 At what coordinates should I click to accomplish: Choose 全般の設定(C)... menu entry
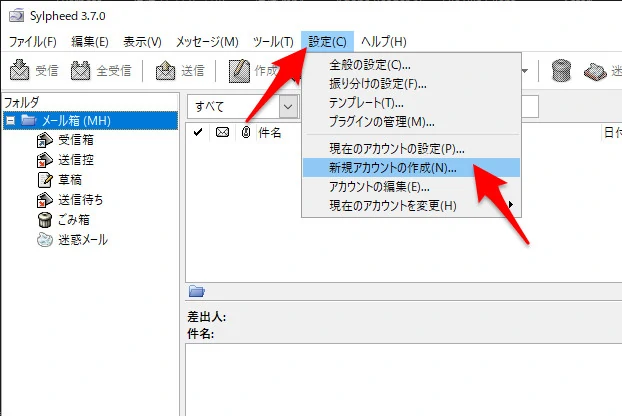(x=411, y=65)
